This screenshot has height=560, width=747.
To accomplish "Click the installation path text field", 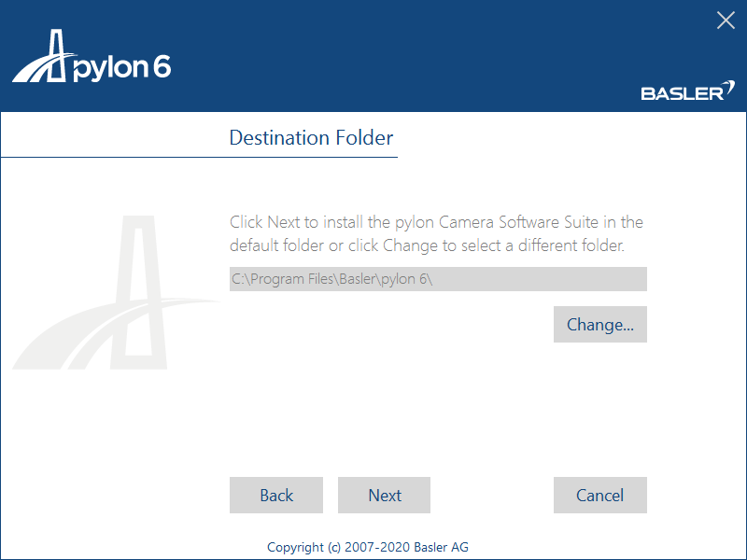I will (x=438, y=279).
